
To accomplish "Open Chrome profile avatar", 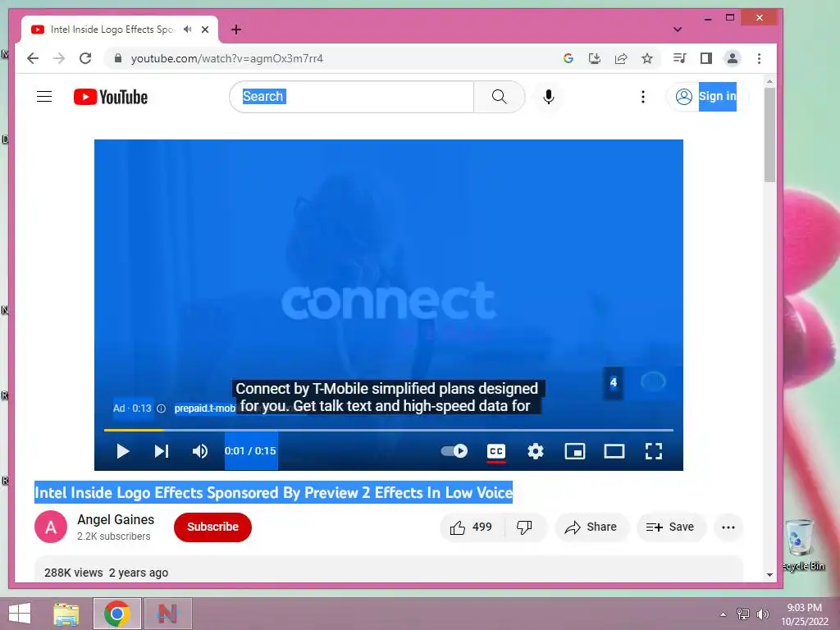I will click(733, 58).
